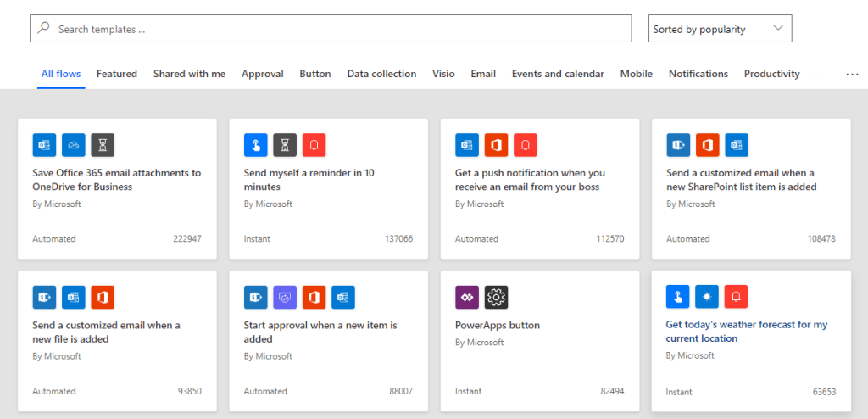The width and height of the screenshot is (868, 419).
Task: Click the search magnifier icon
Action: (43, 28)
